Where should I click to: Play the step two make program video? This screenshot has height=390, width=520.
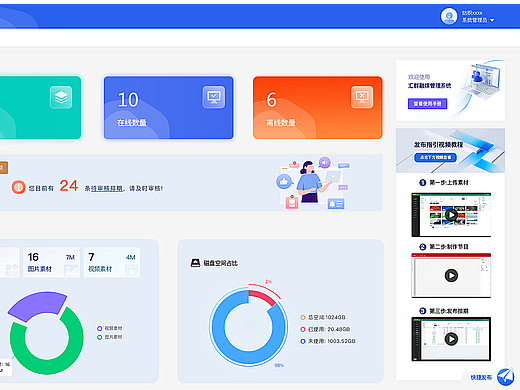click(451, 276)
